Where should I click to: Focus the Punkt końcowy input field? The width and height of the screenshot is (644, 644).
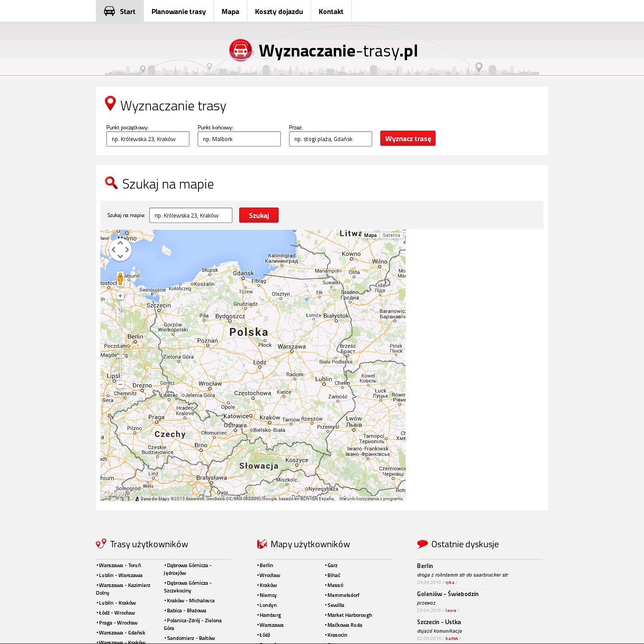tap(239, 139)
